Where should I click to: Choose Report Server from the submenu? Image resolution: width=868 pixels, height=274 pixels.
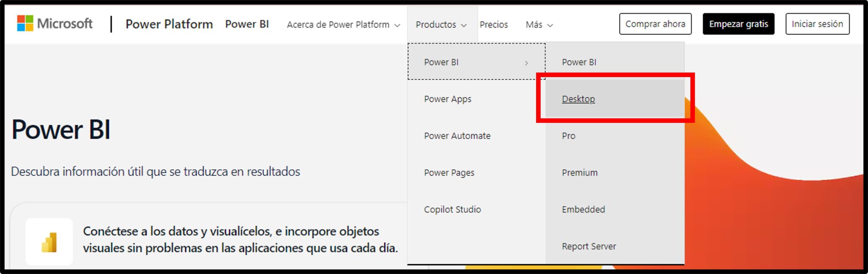[x=589, y=246]
